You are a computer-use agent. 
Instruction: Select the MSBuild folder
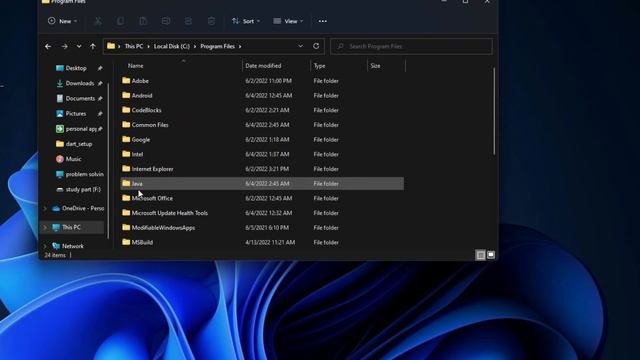262,242
